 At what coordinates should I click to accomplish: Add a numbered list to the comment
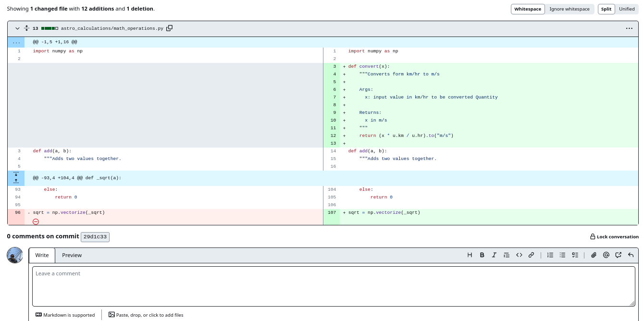pyautogui.click(x=550, y=255)
